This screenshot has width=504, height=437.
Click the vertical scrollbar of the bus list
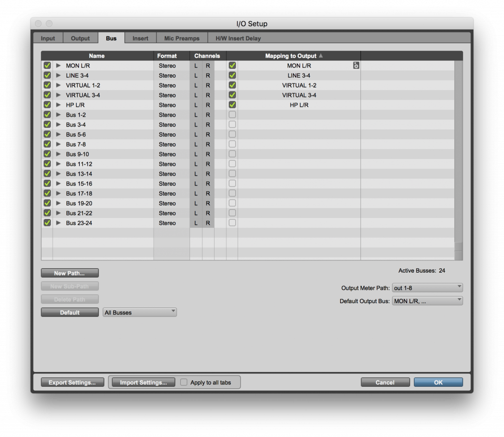pos(459,148)
